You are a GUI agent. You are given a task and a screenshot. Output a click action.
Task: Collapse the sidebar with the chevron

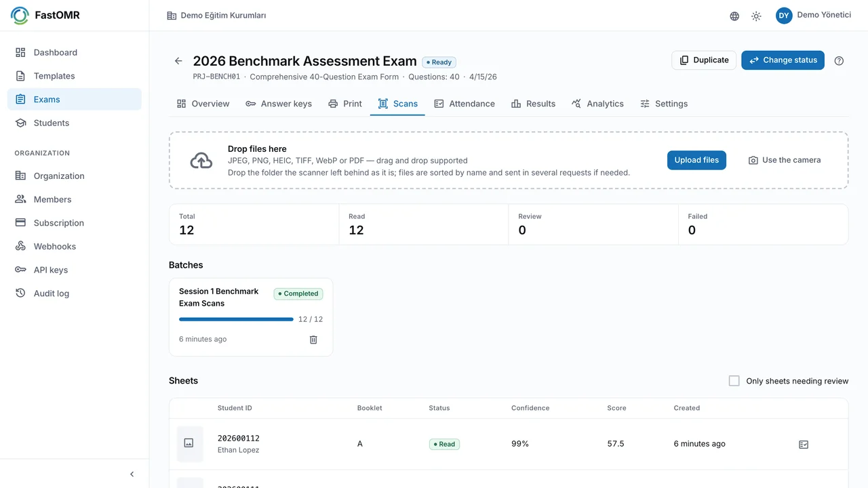[x=132, y=474]
